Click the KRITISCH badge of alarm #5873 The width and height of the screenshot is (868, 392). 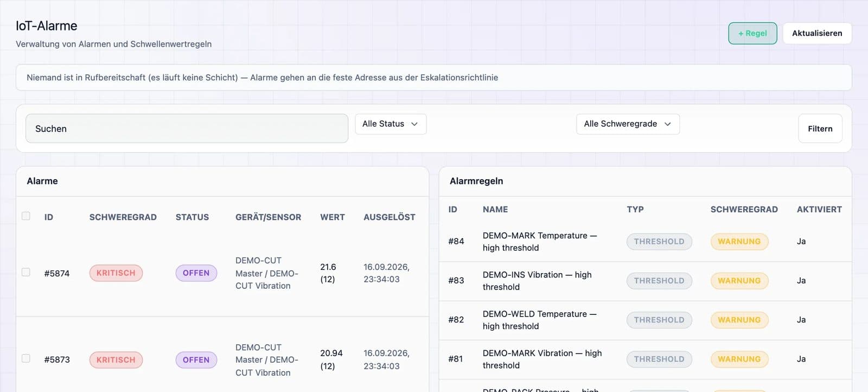click(x=116, y=360)
